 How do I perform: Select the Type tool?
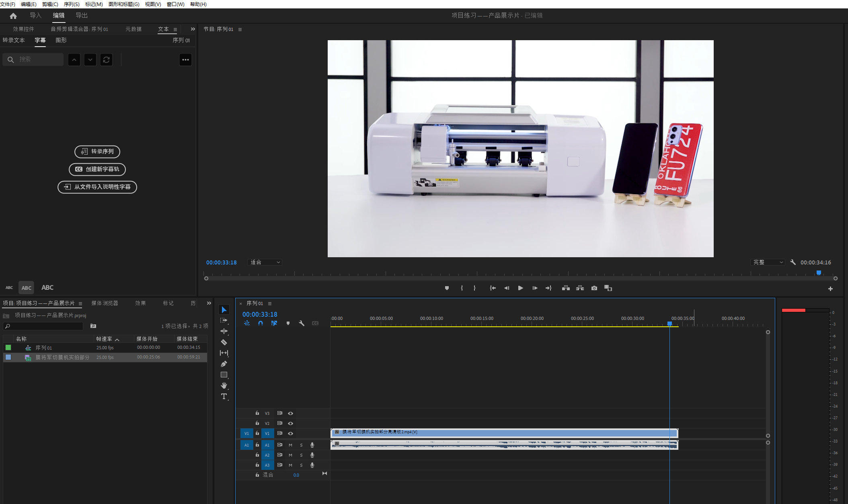coord(224,396)
